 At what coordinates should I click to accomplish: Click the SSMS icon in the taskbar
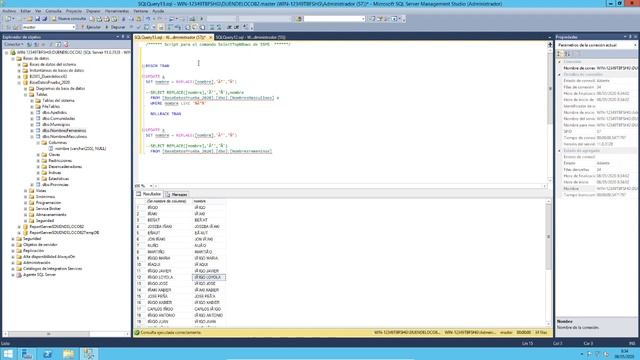tap(89, 354)
